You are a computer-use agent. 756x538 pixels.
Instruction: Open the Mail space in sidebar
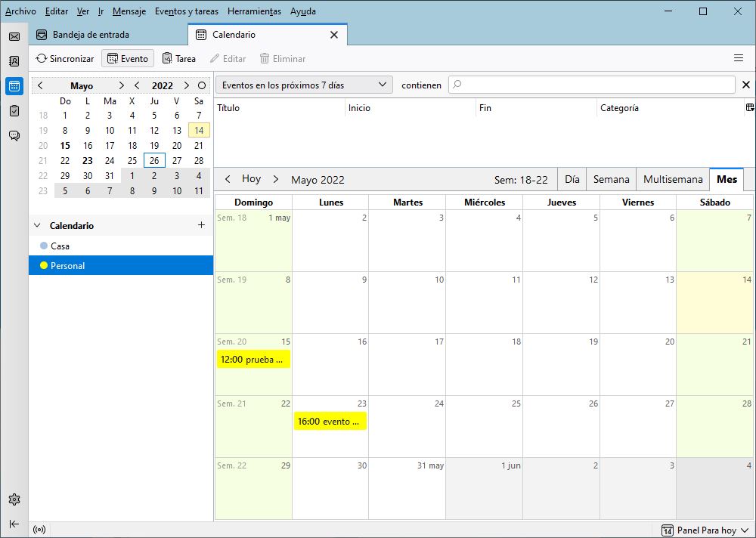[x=14, y=36]
